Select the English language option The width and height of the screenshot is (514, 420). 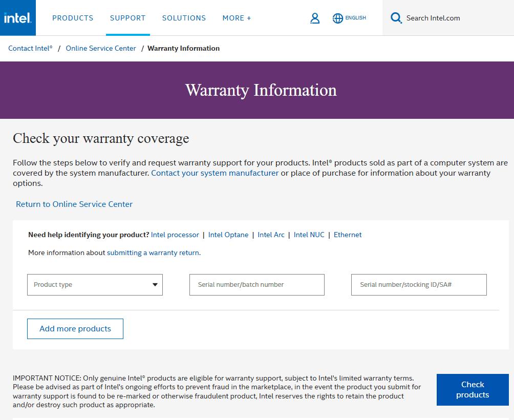pyautogui.click(x=355, y=18)
